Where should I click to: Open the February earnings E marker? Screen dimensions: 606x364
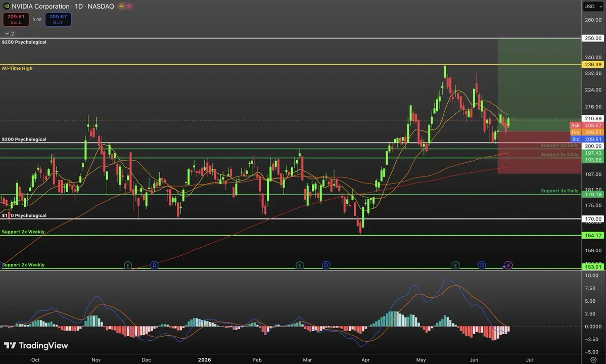(300, 265)
